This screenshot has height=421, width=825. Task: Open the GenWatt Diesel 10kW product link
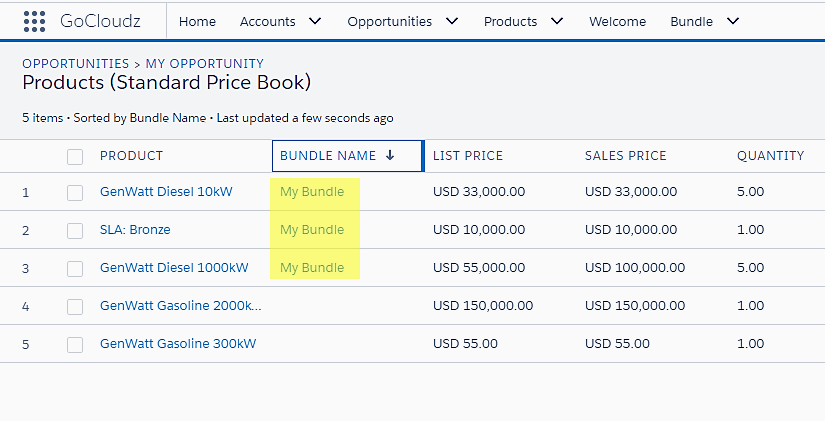tap(166, 192)
